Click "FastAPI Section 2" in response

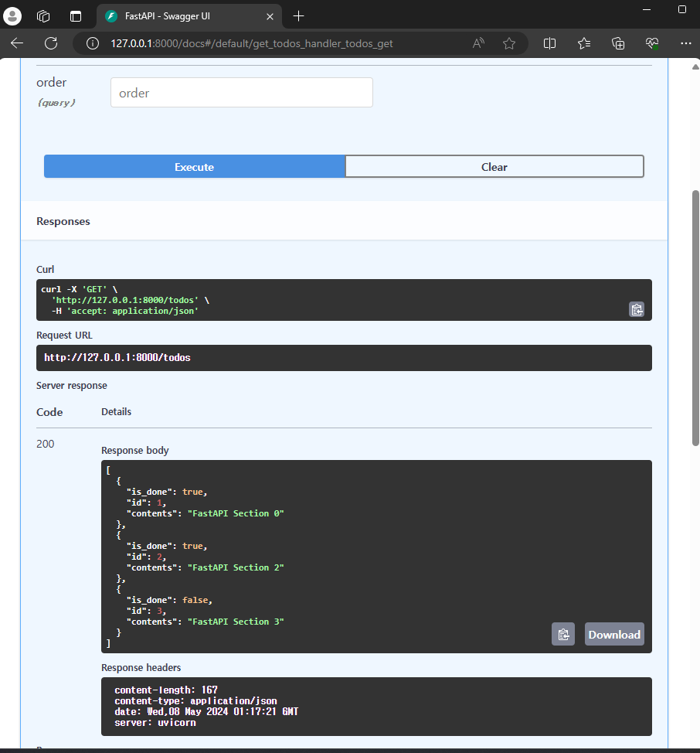pos(236,567)
